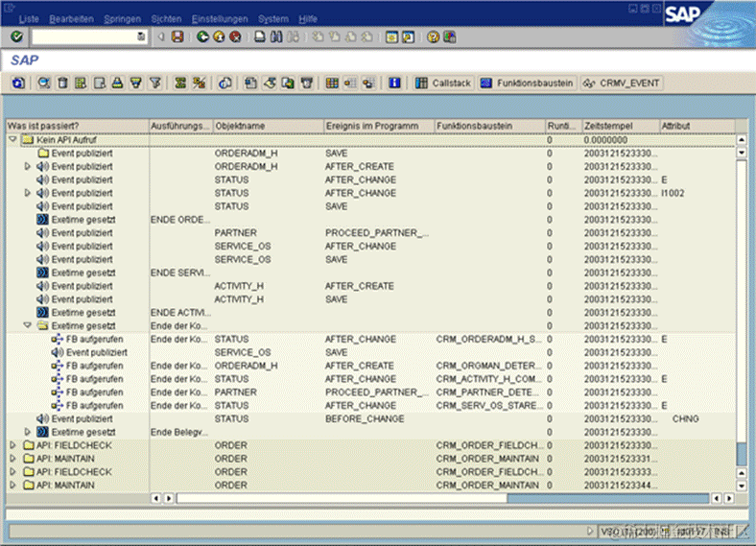The width and height of the screenshot is (756, 546).
Task: Click the green checkmark Enter icon
Action: pos(17,36)
